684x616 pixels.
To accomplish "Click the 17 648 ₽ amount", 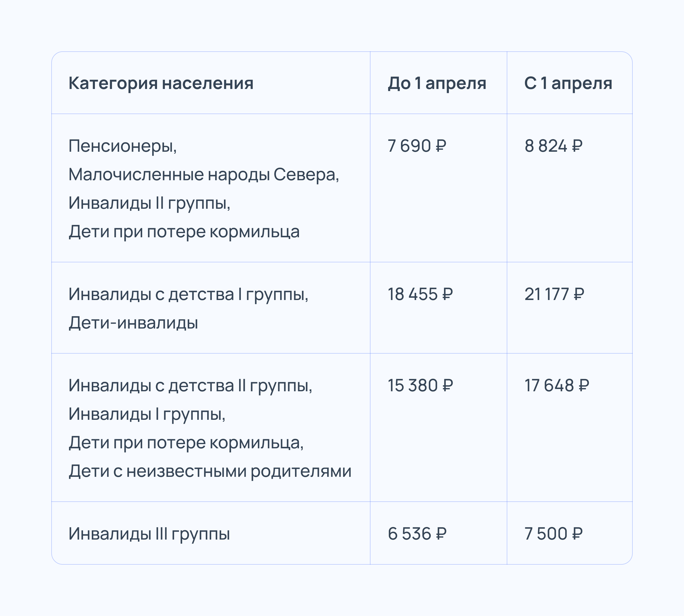I will pos(557,386).
